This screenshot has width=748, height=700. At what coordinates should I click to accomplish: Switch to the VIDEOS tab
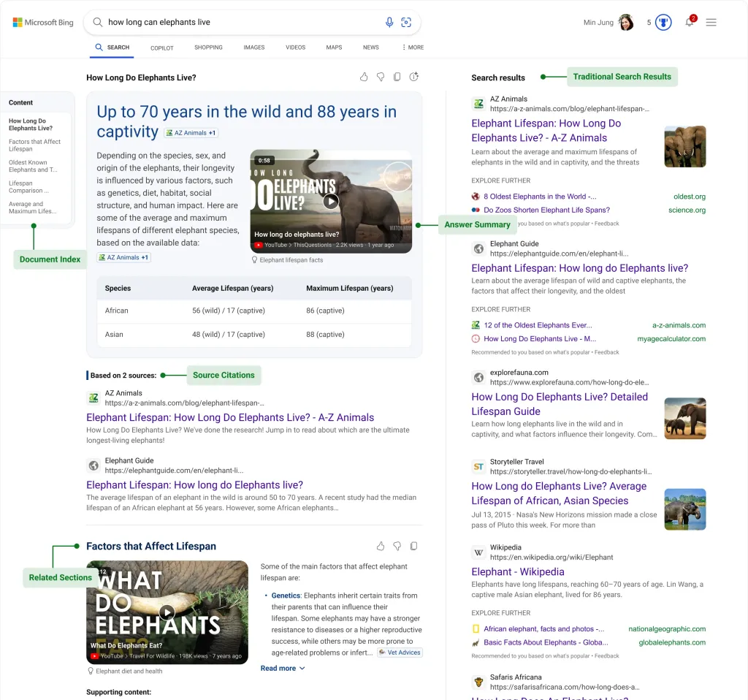(295, 47)
